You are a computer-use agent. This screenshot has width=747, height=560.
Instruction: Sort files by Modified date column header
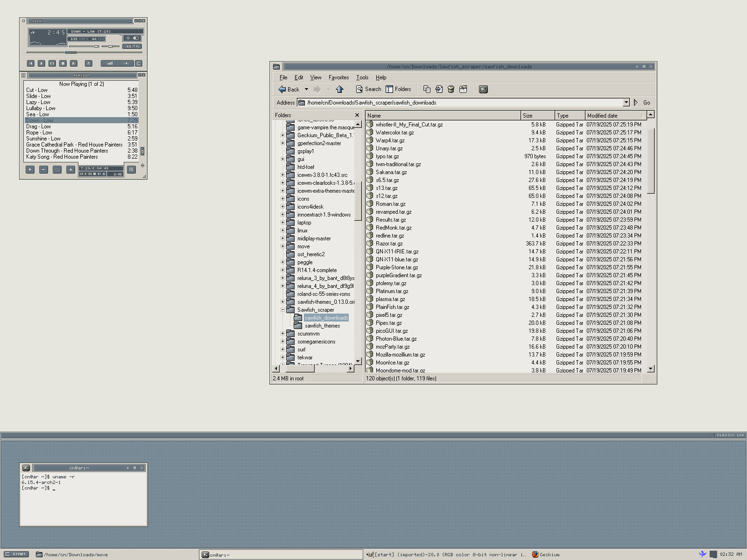(616, 115)
